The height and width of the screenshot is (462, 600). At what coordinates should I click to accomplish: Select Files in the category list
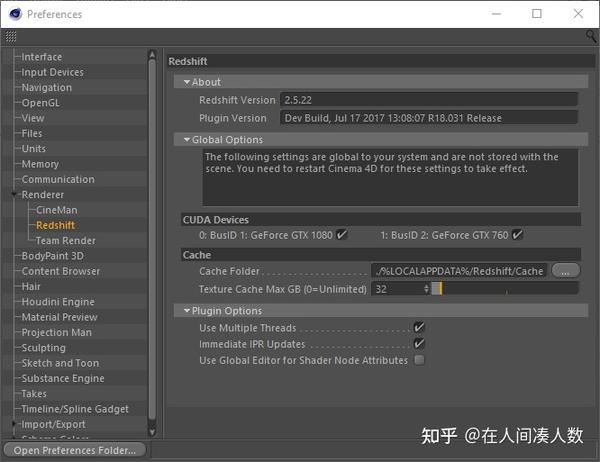(32, 133)
